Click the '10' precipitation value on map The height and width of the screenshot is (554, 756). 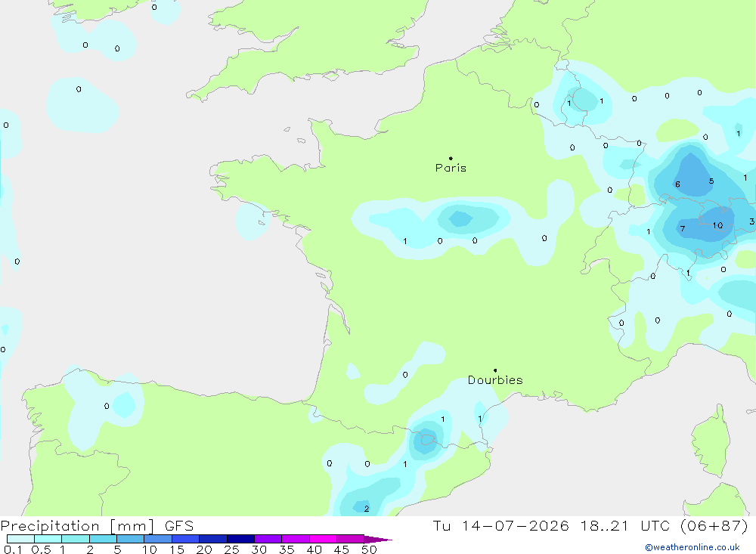(717, 225)
